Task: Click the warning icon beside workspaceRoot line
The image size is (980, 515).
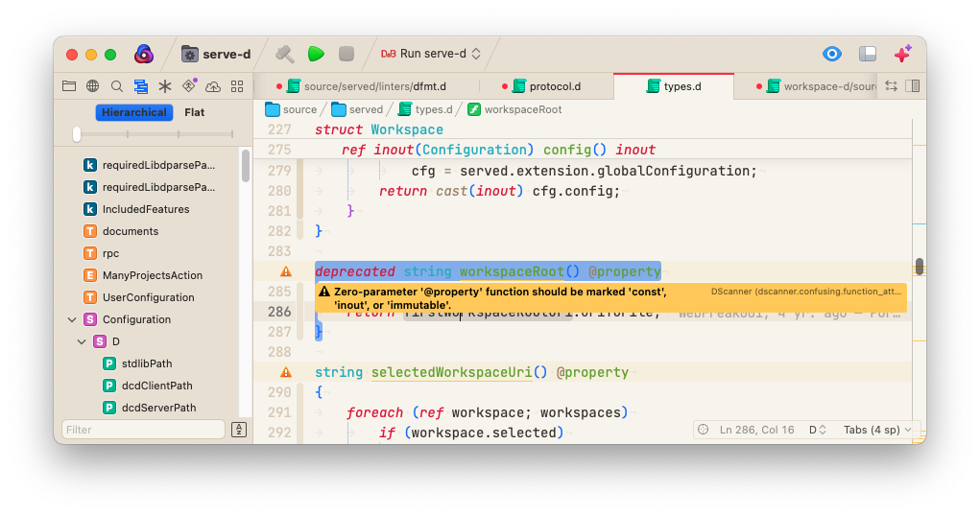Action: 286,271
